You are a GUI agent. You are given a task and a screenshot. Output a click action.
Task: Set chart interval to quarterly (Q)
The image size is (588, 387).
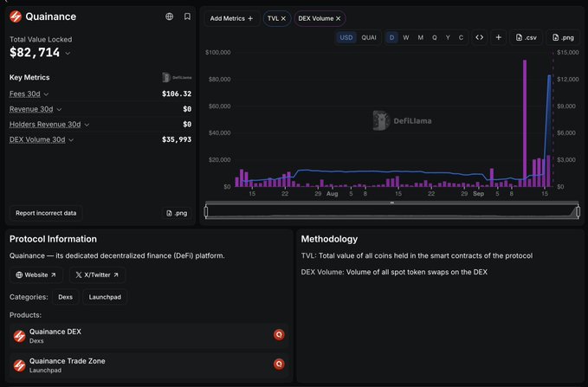435,37
